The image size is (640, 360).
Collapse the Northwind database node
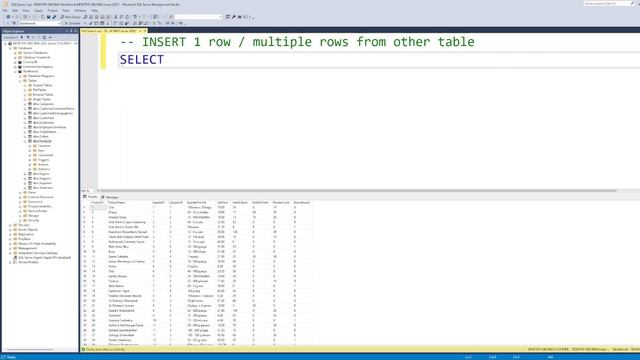(x=15, y=71)
